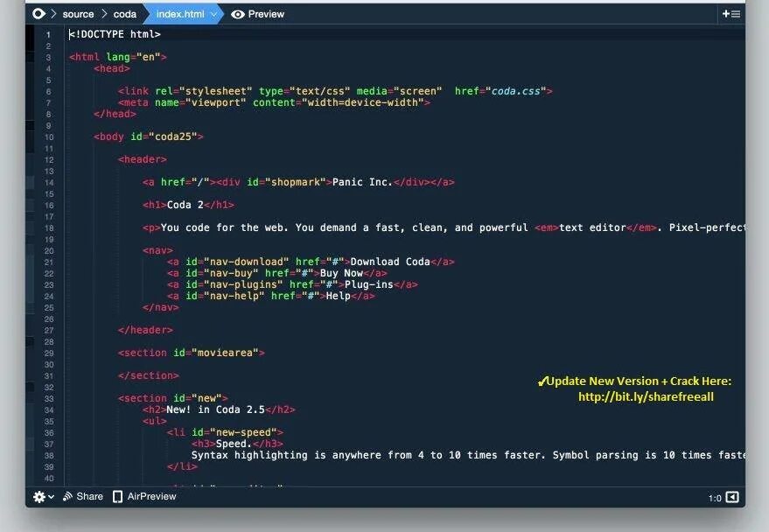Click the coda.css href value
Image resolution: width=769 pixels, height=532 pixels.
click(x=515, y=91)
